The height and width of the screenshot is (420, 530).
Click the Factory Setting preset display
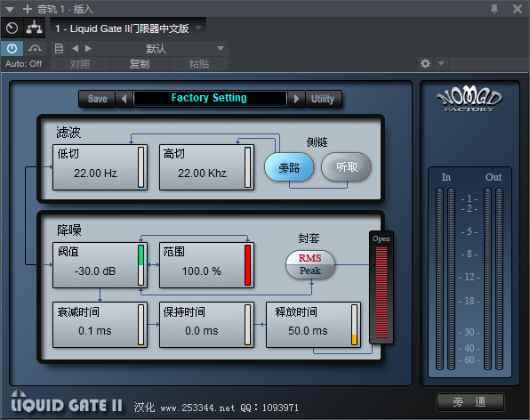point(210,99)
